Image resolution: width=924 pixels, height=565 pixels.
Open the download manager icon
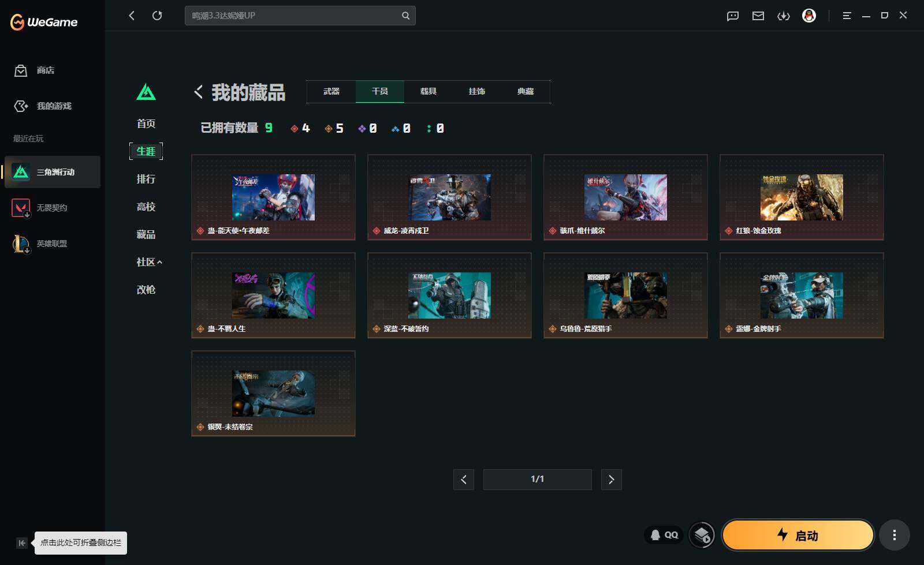coord(784,16)
